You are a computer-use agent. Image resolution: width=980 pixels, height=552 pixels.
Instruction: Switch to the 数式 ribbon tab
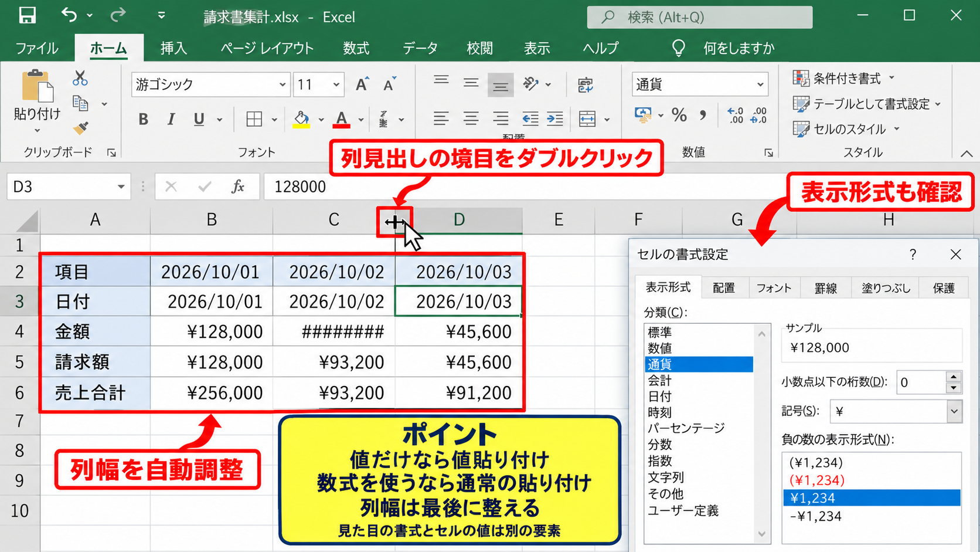pos(356,48)
